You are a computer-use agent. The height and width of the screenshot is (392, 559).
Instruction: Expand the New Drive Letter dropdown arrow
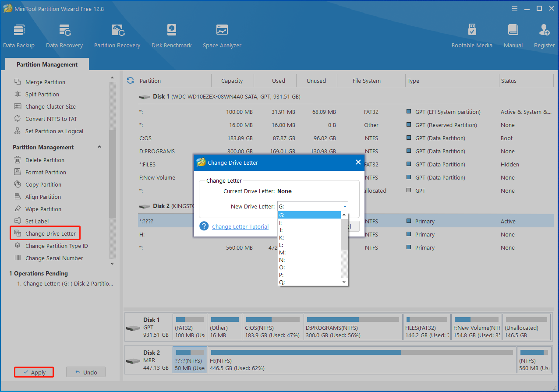[x=345, y=206]
